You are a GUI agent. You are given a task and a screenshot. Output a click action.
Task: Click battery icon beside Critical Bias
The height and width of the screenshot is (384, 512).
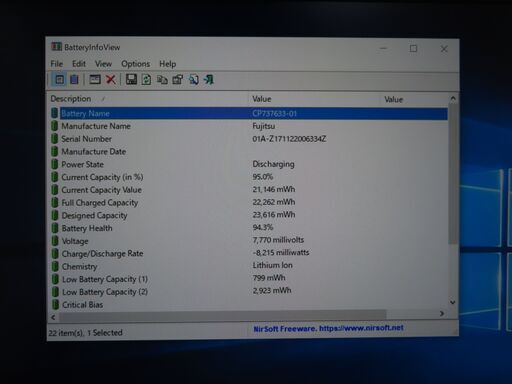pos(55,304)
